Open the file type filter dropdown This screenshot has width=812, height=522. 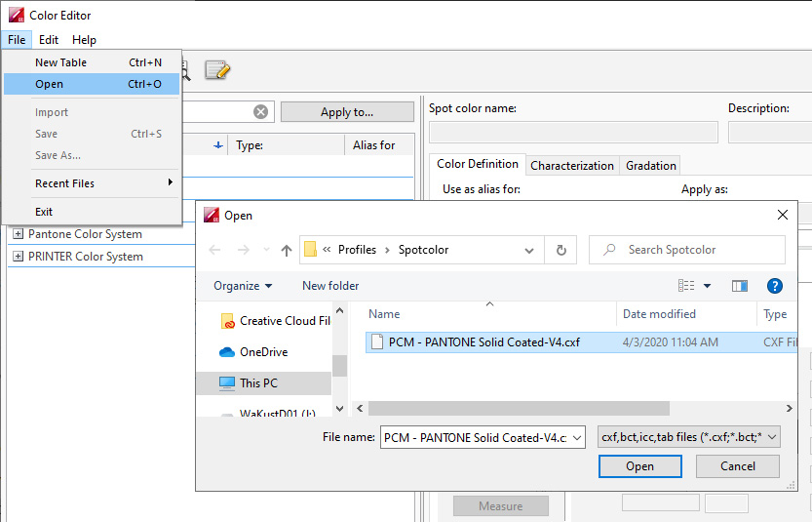point(772,437)
